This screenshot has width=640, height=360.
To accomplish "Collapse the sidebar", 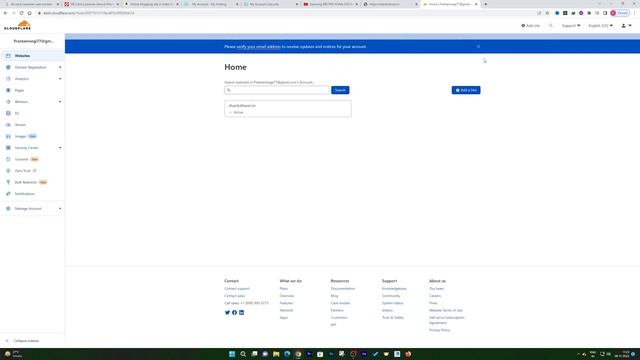I will [x=22, y=340].
